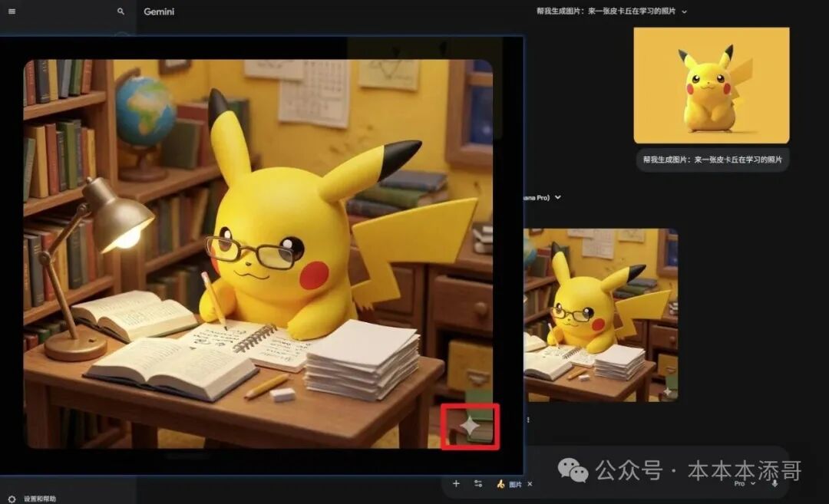Click the prompt bubble '帮我生成图片：来一张皮卡丘在学习的照片'
This screenshot has width=829, height=504.
click(x=712, y=160)
